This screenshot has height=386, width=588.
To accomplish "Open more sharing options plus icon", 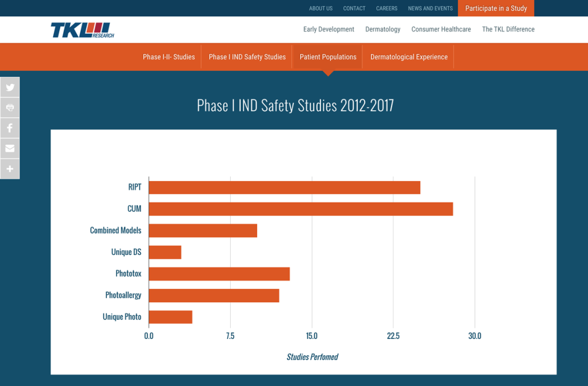I will [x=10, y=169].
